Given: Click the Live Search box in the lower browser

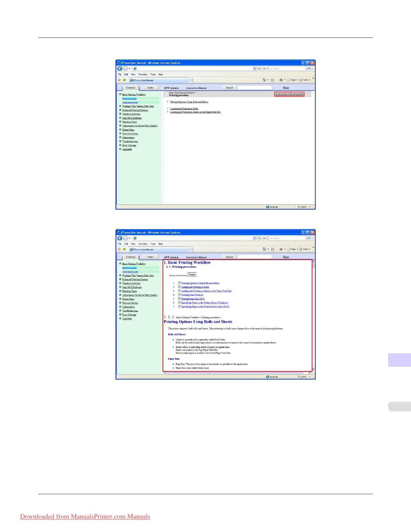Looking at the screenshot, I should [287, 238].
